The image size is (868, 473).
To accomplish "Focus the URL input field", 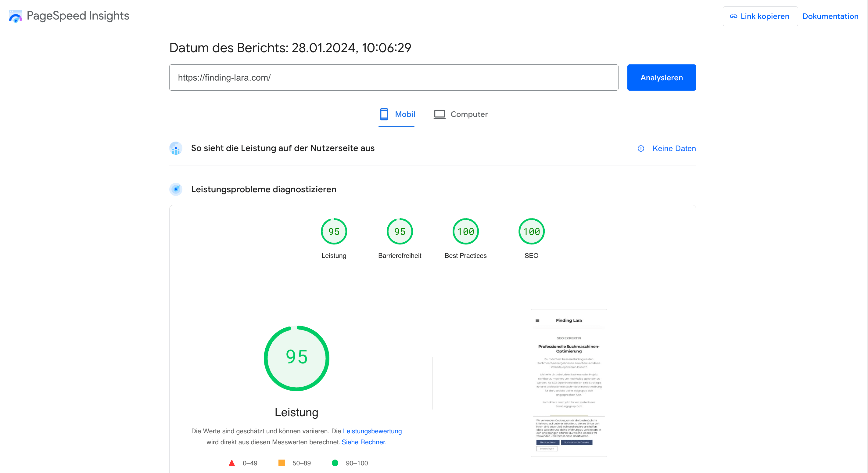I will coord(393,78).
